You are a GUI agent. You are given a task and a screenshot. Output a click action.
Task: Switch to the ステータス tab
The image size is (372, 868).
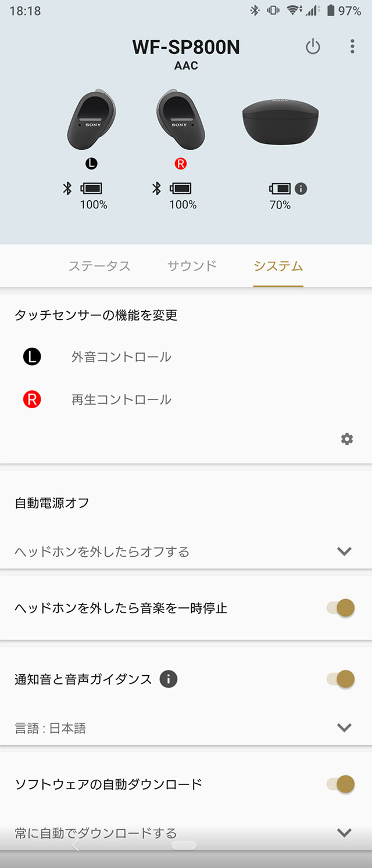99,266
